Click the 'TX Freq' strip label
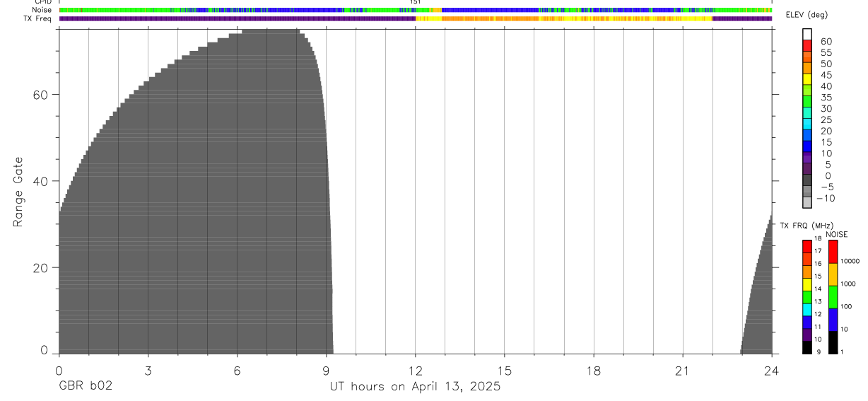The image size is (868, 401). point(38,18)
